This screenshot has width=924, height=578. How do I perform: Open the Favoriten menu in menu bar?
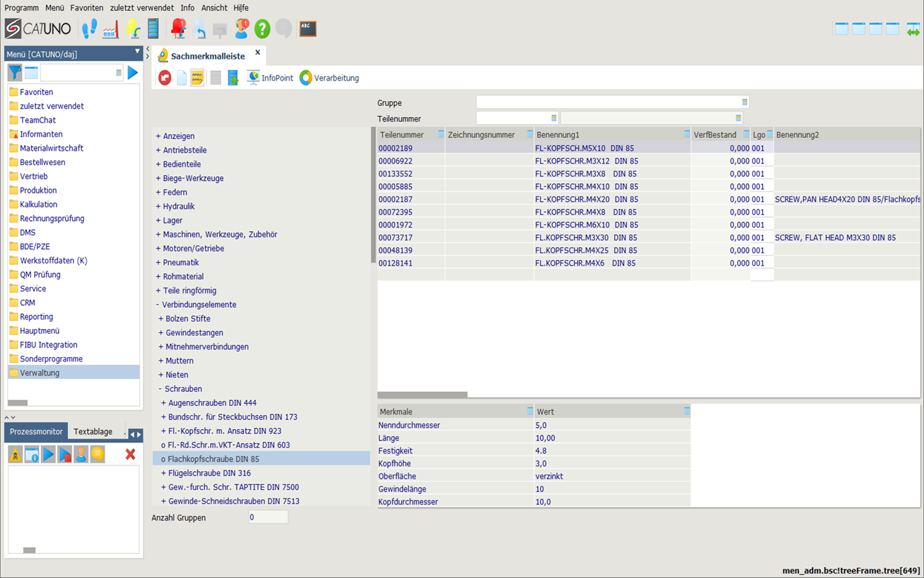tap(86, 8)
